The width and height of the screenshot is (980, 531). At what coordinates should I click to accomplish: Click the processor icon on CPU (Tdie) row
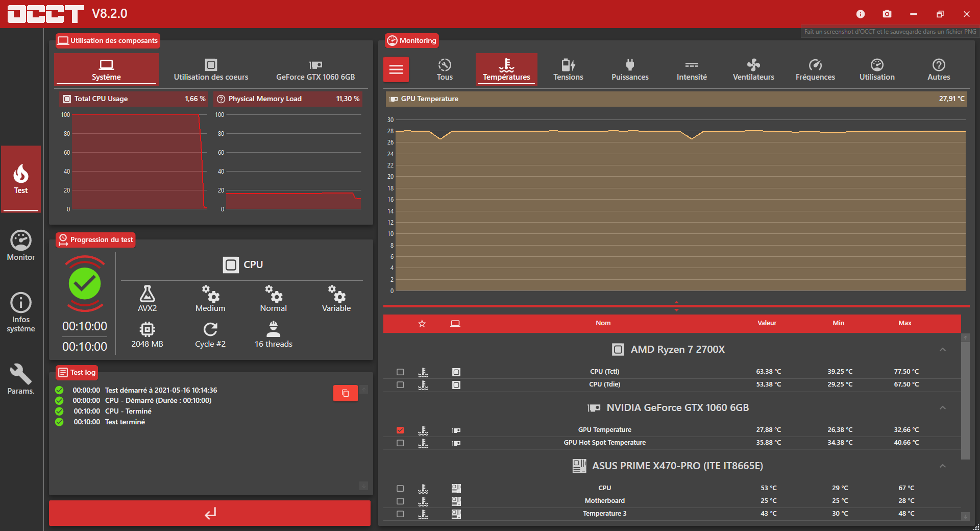tap(456, 385)
